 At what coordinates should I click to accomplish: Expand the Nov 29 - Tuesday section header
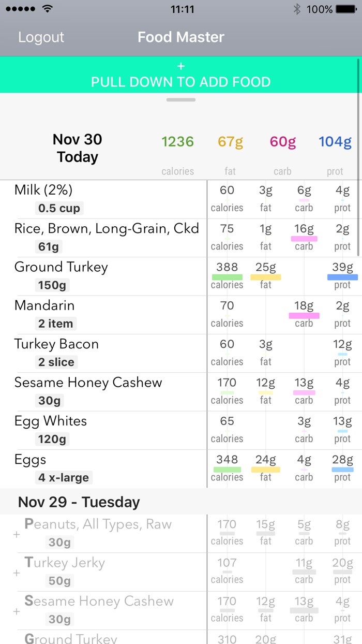point(78,502)
